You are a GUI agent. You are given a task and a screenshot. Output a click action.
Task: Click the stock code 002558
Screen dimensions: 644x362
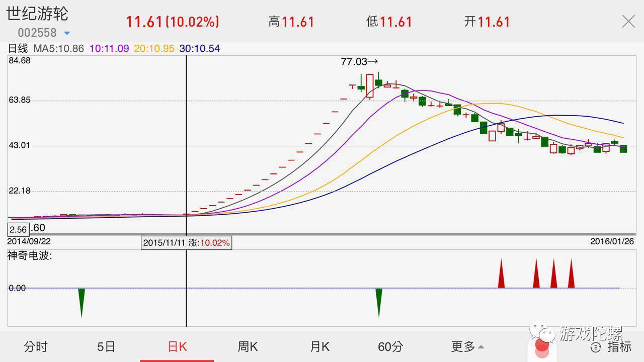coord(37,33)
